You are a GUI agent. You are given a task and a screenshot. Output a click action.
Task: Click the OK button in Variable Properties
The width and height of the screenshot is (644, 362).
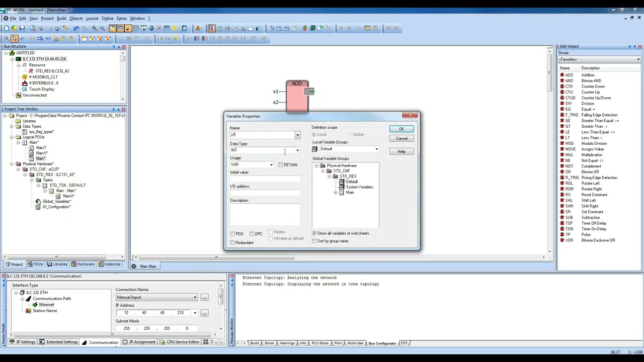(401, 129)
